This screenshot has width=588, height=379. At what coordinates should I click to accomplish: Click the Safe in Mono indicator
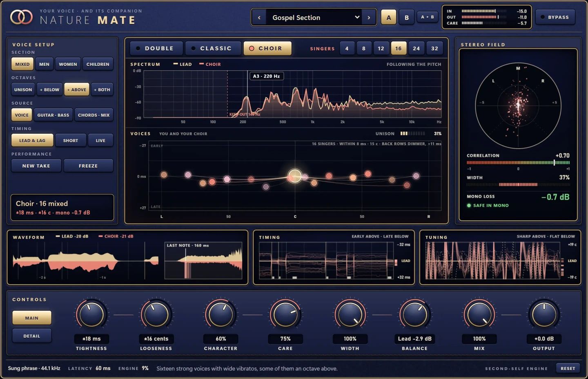click(488, 205)
